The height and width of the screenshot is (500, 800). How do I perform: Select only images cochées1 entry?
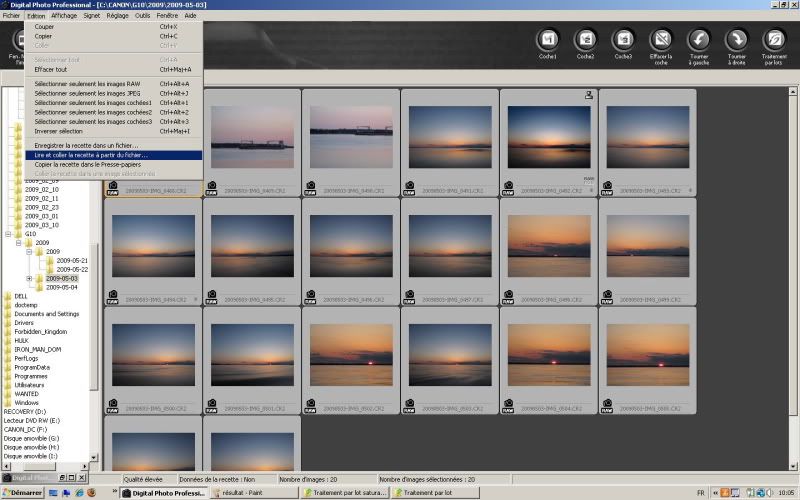click(x=114, y=103)
